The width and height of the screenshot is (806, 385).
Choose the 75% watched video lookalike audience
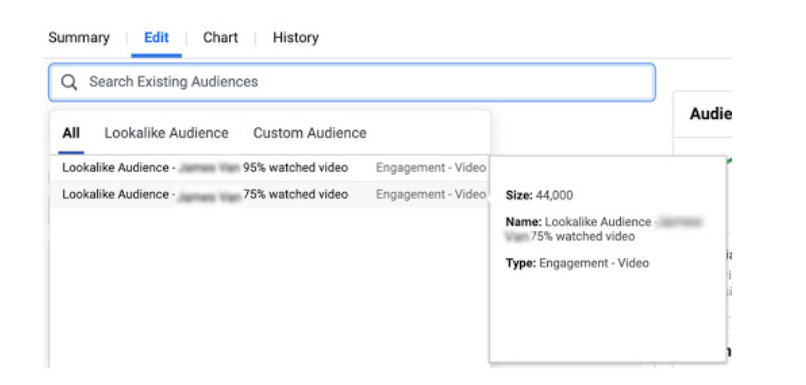(x=269, y=194)
